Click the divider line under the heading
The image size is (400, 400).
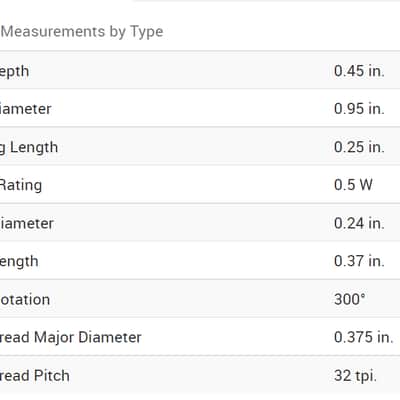pos(200,51)
